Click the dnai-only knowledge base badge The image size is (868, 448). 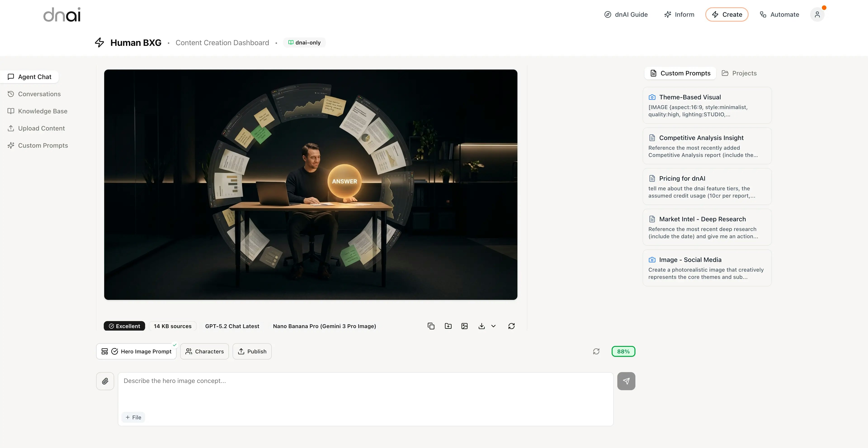[x=304, y=42]
